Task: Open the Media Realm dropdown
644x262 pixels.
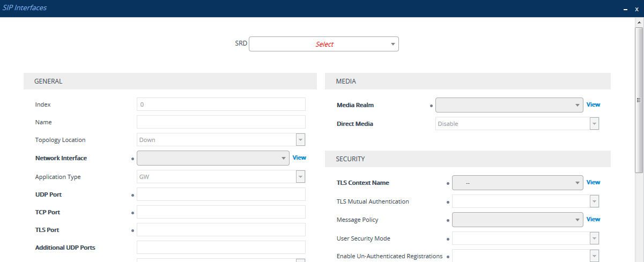Action: click(509, 105)
